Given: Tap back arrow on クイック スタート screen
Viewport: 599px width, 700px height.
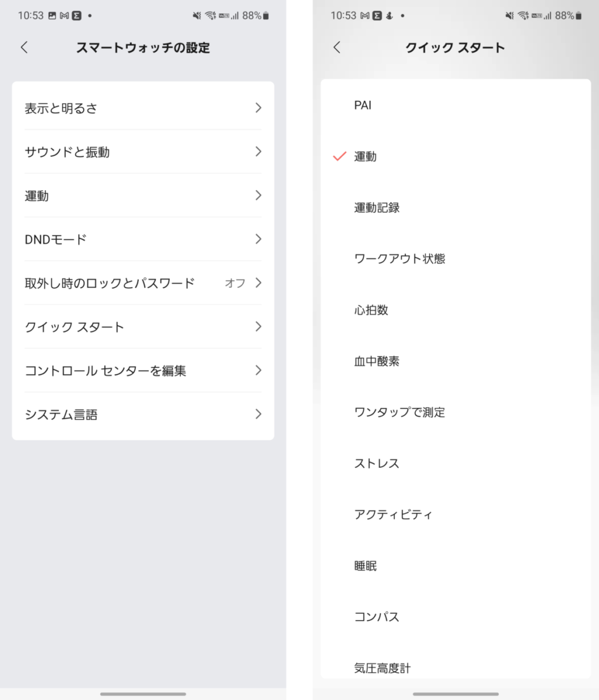Looking at the screenshot, I should coord(337,47).
